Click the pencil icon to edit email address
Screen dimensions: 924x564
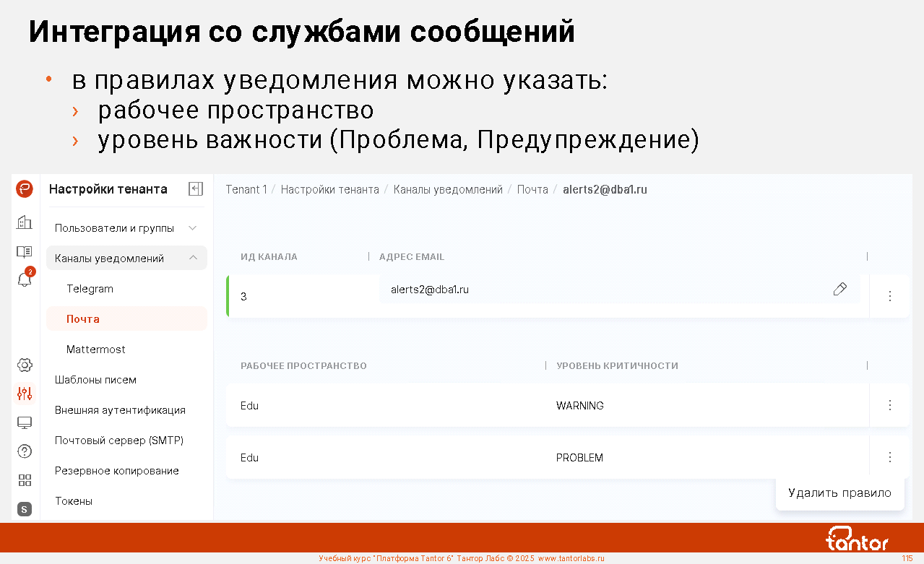[839, 290]
